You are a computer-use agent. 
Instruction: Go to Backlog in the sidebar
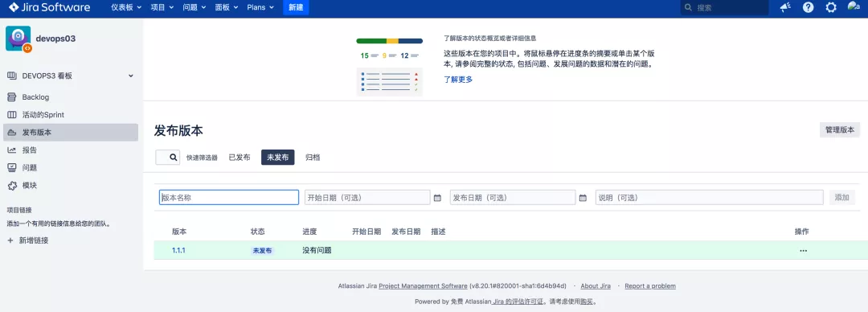70,97
